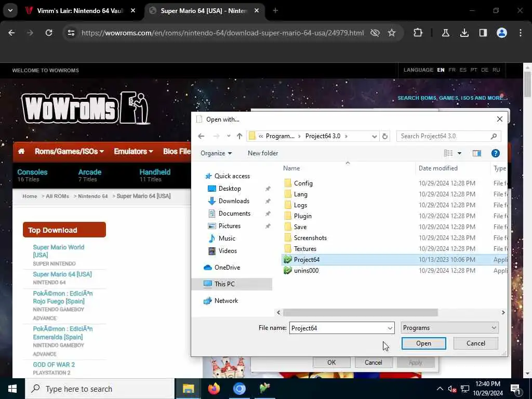Viewport: 532px width, 399px height.
Task: Select Downloads in Quick access
Action: point(234,201)
